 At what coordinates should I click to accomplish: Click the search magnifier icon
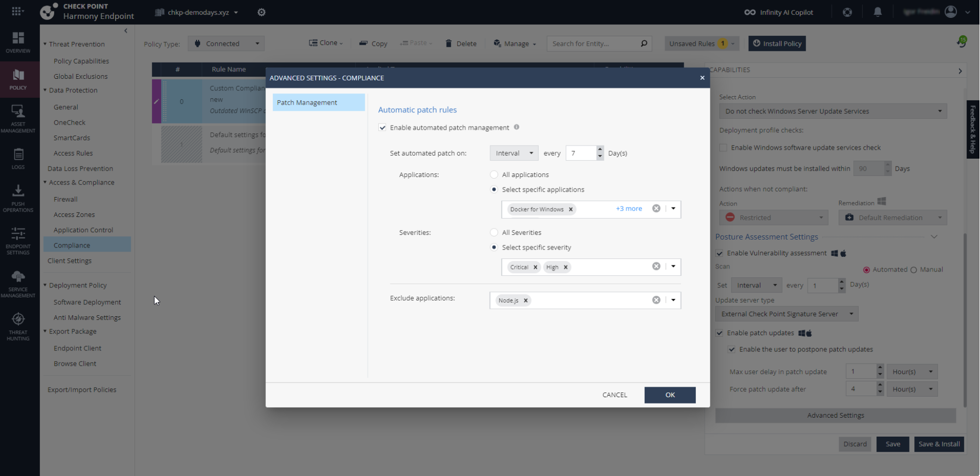click(644, 44)
